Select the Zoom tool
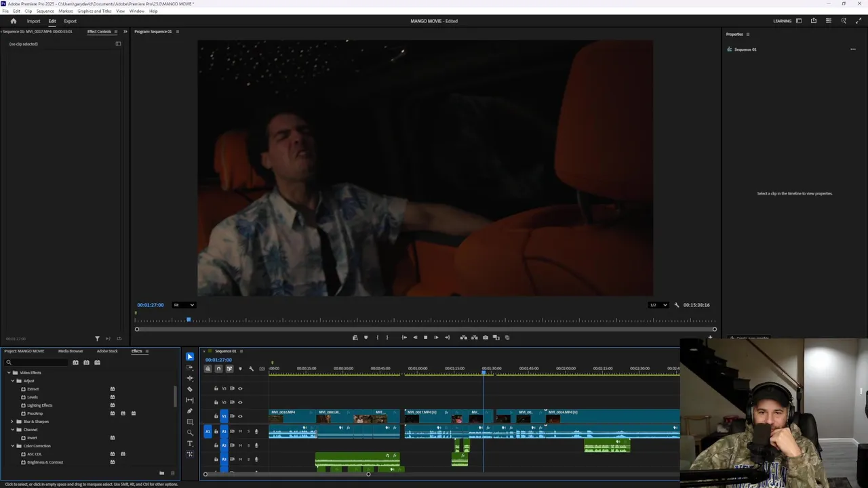This screenshot has width=868, height=488. click(190, 432)
